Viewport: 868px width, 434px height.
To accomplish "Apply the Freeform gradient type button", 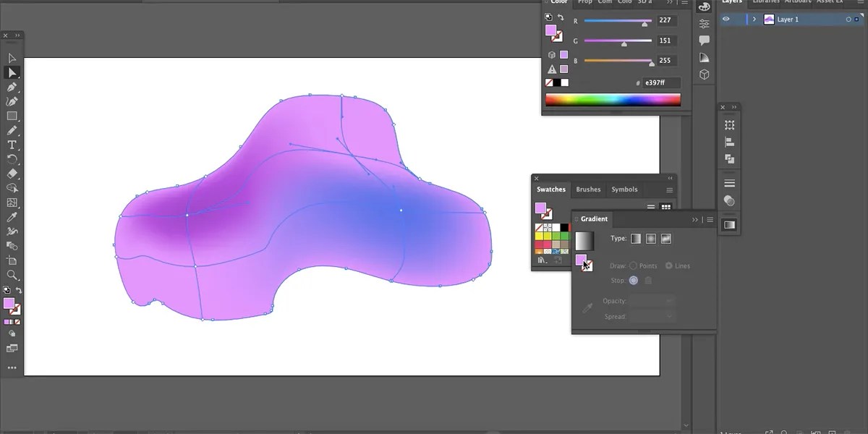I will 665,238.
